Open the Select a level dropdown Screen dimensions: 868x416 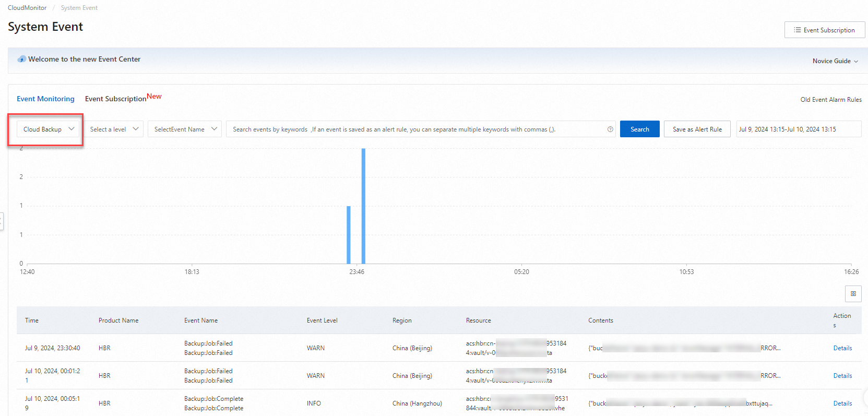pos(114,129)
